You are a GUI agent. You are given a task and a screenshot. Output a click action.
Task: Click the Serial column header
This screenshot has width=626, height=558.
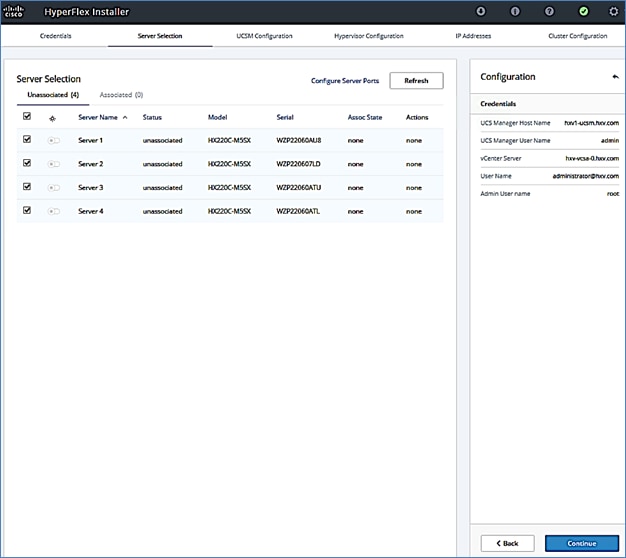coord(285,117)
